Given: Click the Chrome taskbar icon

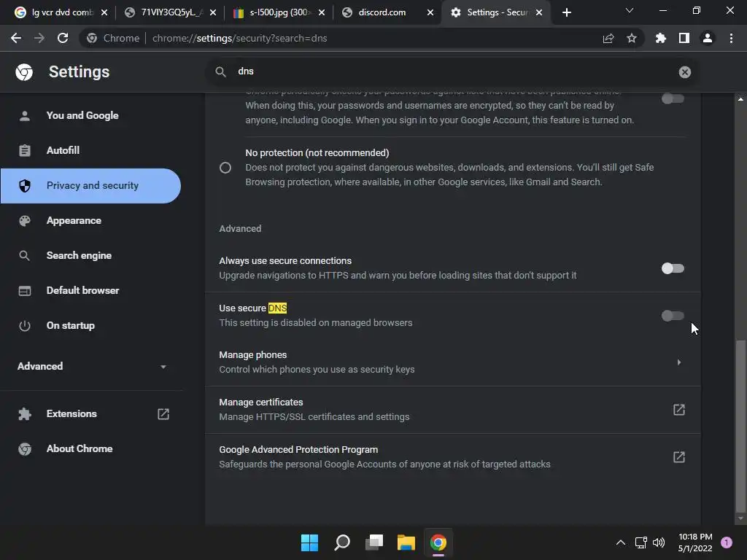Looking at the screenshot, I should [x=438, y=542].
